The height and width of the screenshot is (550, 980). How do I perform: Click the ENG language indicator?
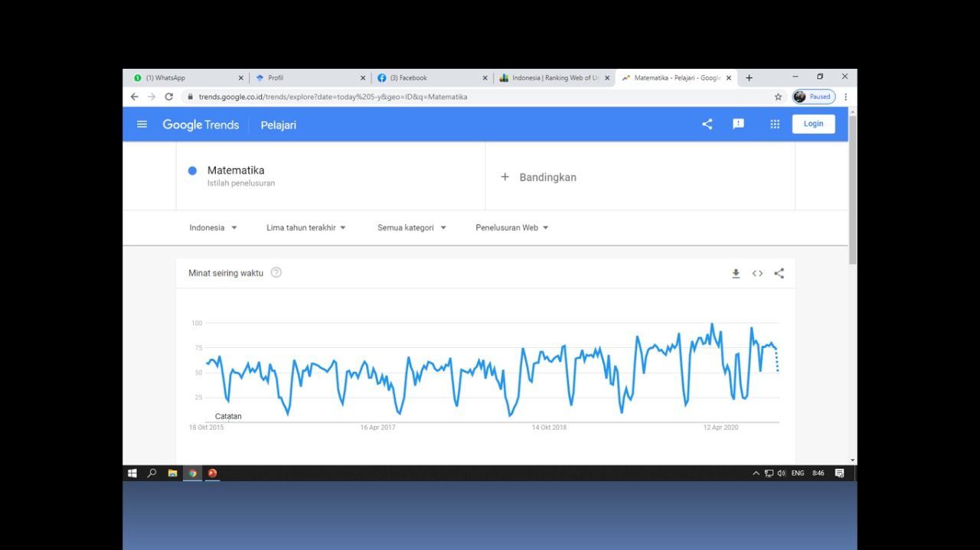point(798,474)
